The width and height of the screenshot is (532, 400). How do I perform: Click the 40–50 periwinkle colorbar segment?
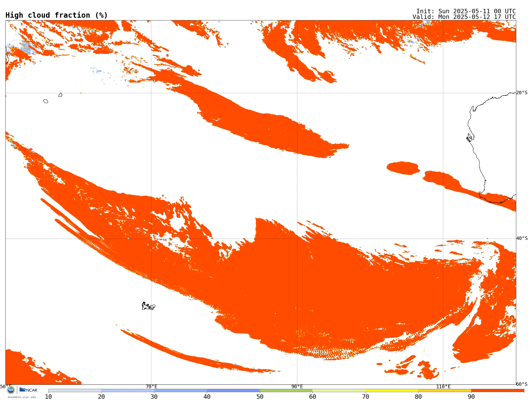click(x=233, y=391)
